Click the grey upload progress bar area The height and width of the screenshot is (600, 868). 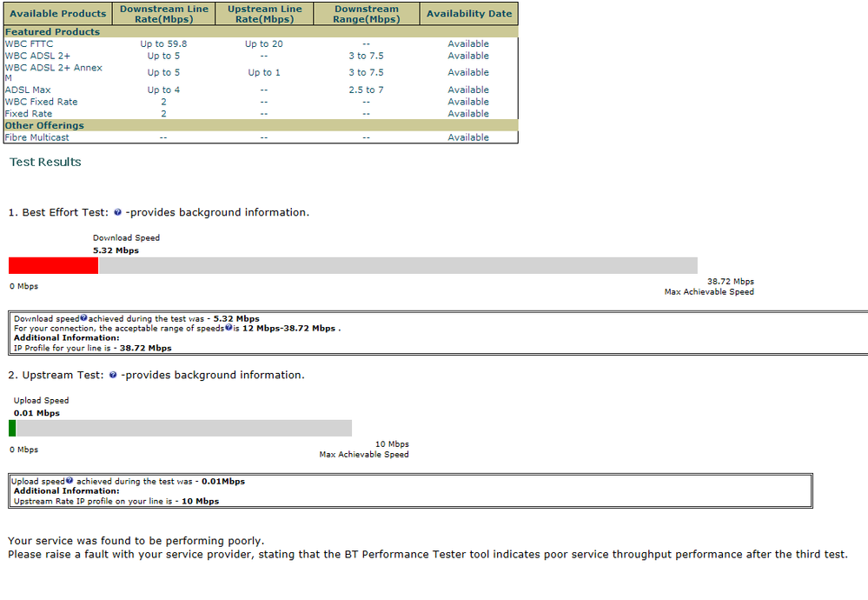click(x=184, y=428)
